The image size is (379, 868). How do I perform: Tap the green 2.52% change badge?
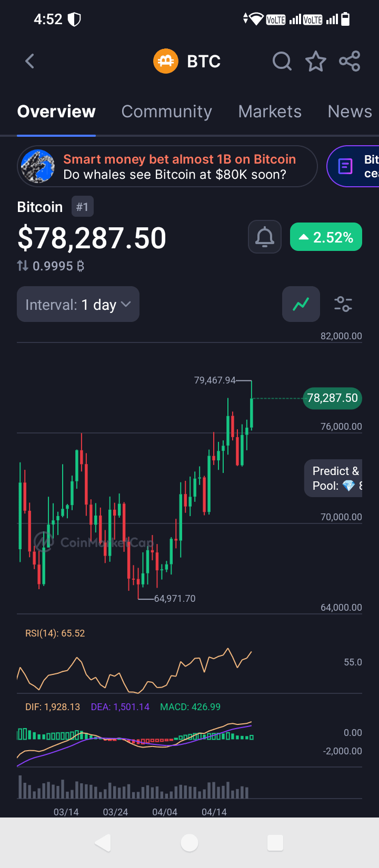point(326,238)
